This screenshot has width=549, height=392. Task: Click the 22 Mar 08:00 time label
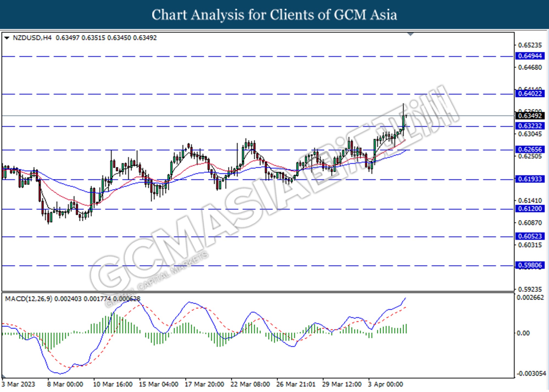(x=250, y=384)
